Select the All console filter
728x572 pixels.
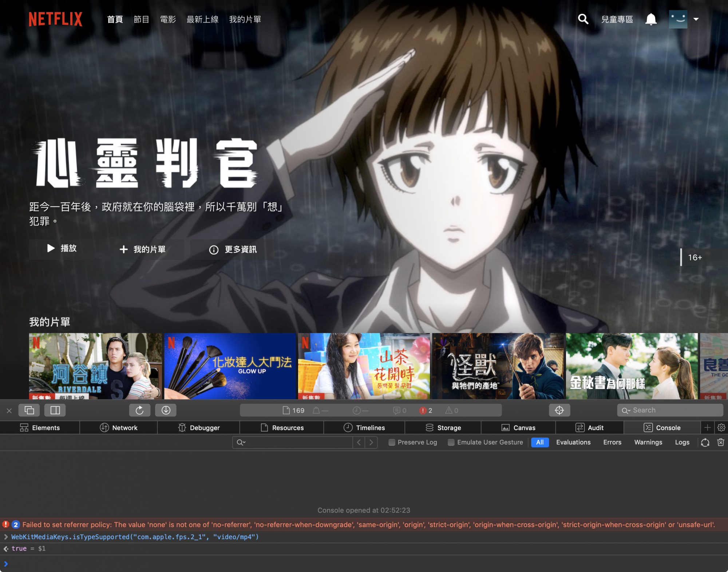click(540, 442)
